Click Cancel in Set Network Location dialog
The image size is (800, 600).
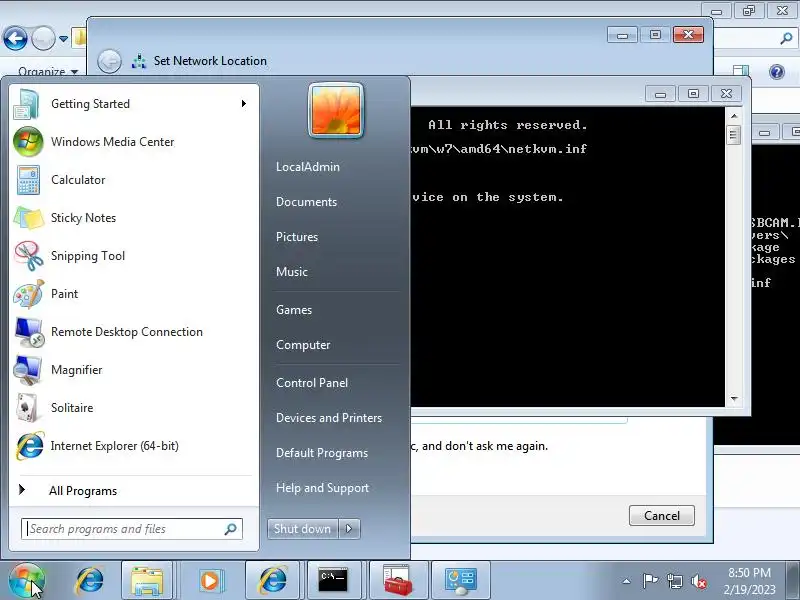tap(662, 516)
